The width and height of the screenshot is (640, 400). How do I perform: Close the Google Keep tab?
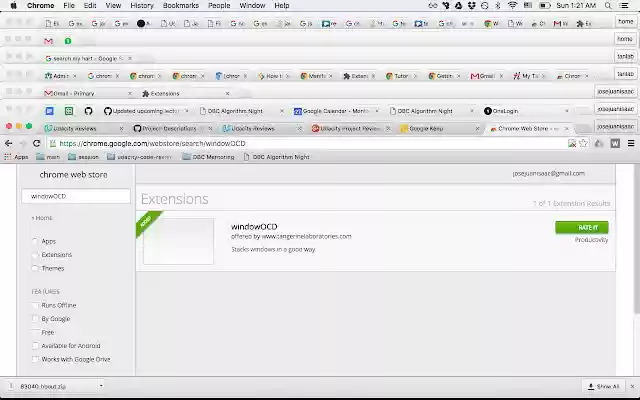477,129
